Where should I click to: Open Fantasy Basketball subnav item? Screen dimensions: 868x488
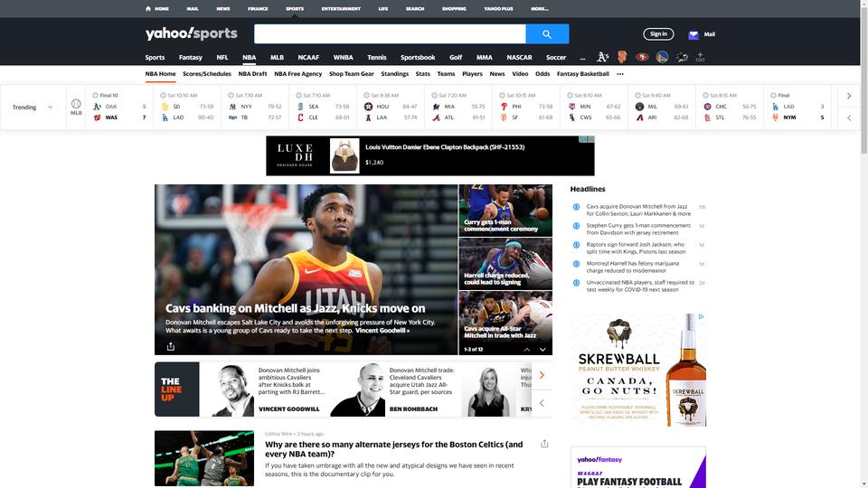(583, 73)
